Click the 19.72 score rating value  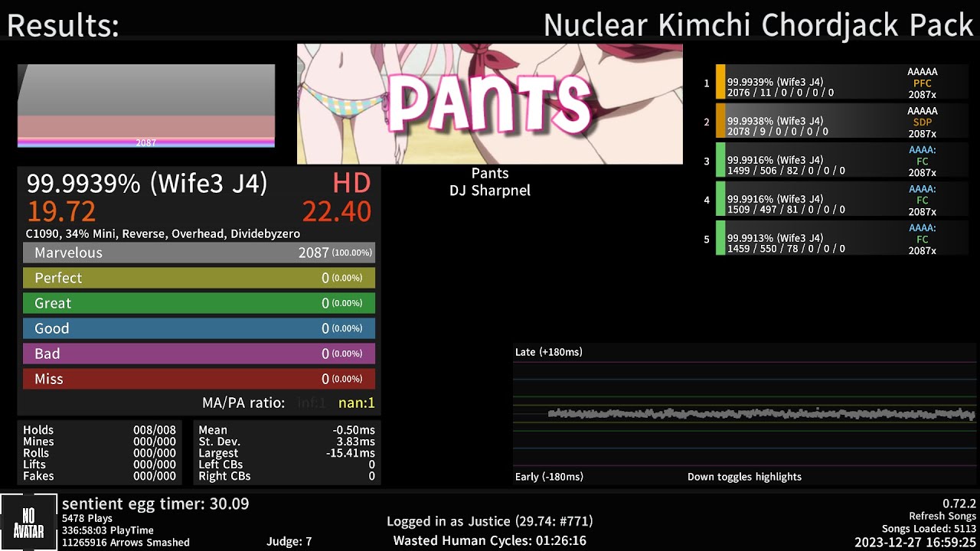tap(61, 211)
